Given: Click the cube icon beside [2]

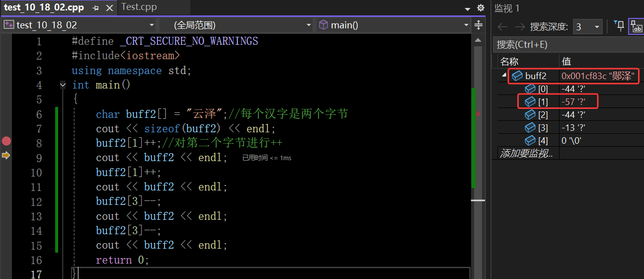Looking at the screenshot, I should coord(531,115).
